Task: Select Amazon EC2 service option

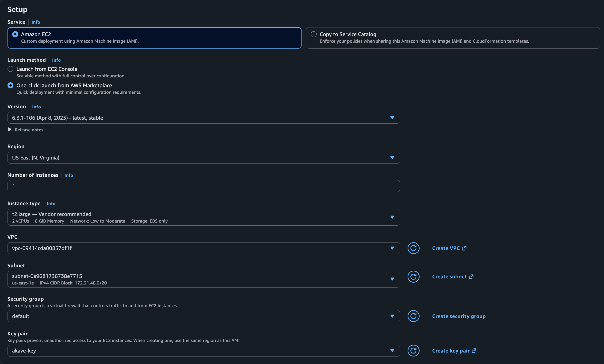Action: click(15, 34)
